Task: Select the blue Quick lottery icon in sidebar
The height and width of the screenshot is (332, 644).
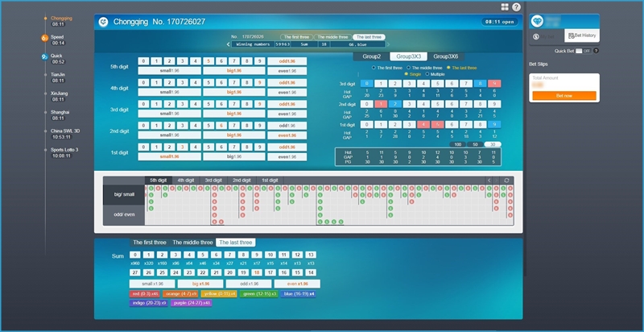Action: point(44,56)
